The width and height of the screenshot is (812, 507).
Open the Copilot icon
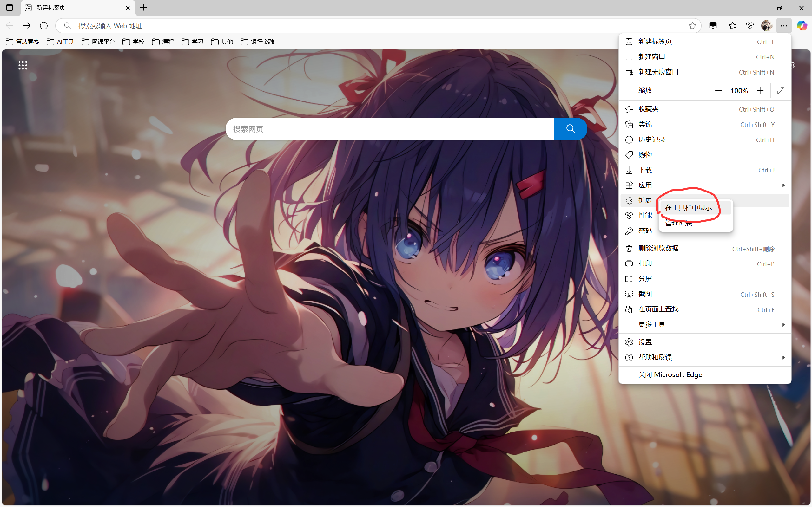(x=802, y=26)
